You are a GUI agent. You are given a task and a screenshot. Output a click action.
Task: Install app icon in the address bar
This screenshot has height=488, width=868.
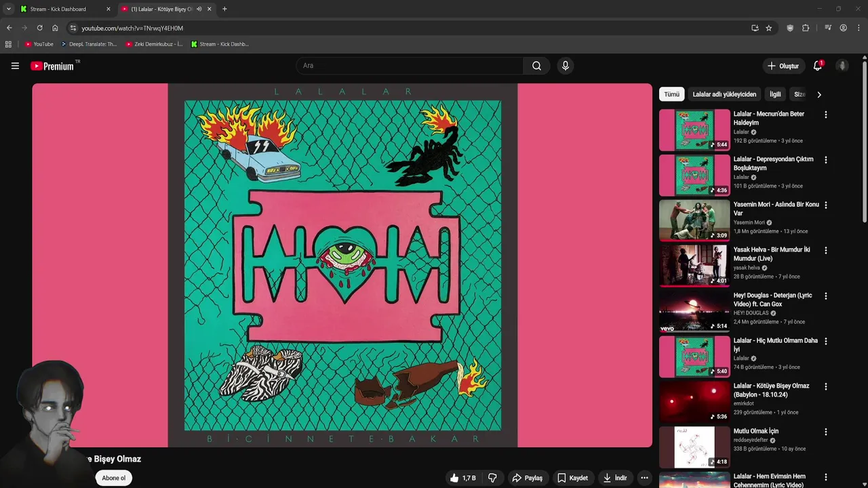click(755, 28)
